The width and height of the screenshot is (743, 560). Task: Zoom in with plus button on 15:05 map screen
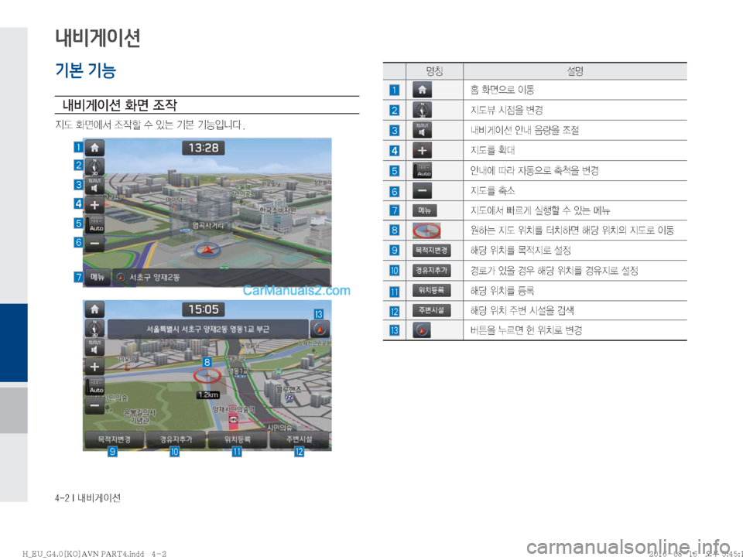point(94,367)
